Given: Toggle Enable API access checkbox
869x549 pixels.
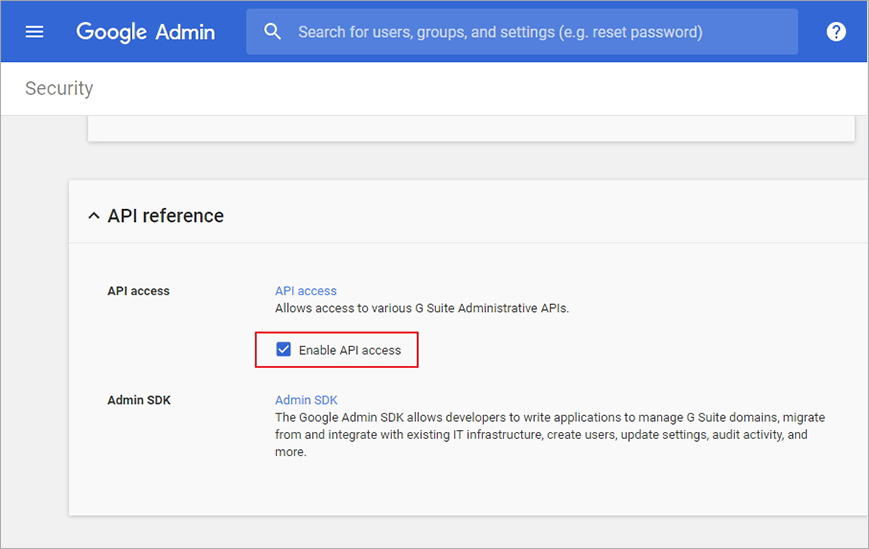Looking at the screenshot, I should pos(283,349).
